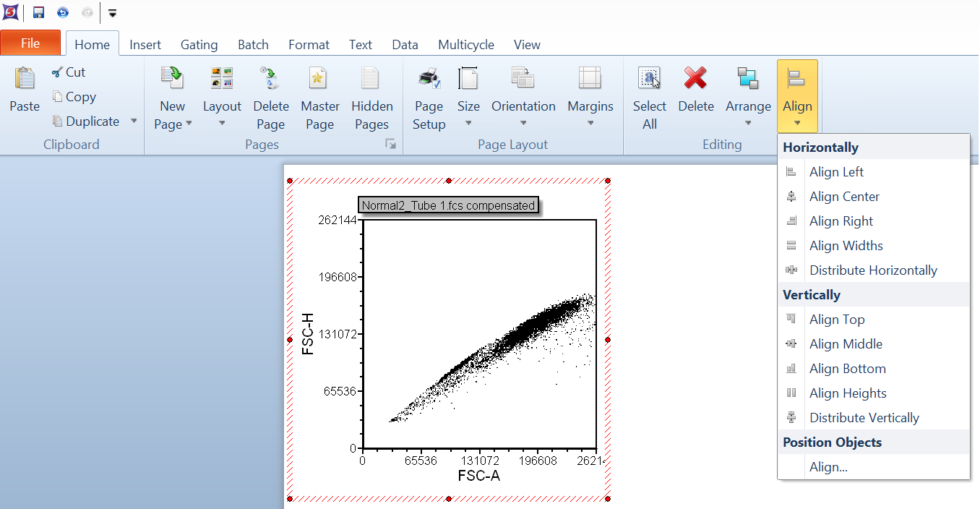This screenshot has height=509, width=980.
Task: Click the plot title Normal2_Tube 1.fcs compensated
Action: (x=448, y=205)
